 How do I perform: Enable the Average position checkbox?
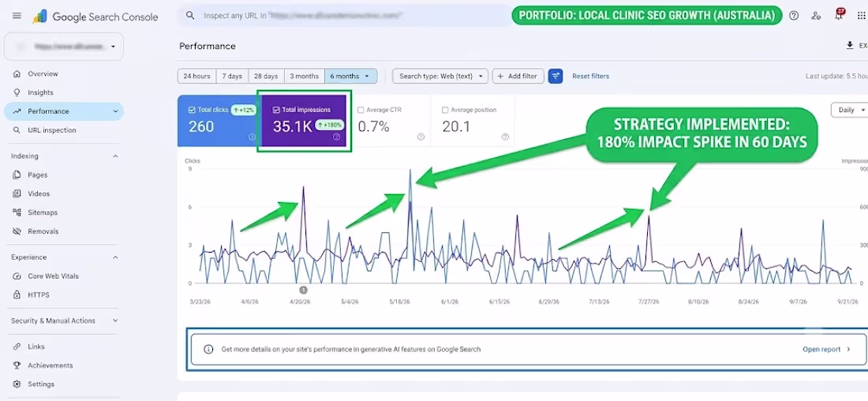coord(445,111)
